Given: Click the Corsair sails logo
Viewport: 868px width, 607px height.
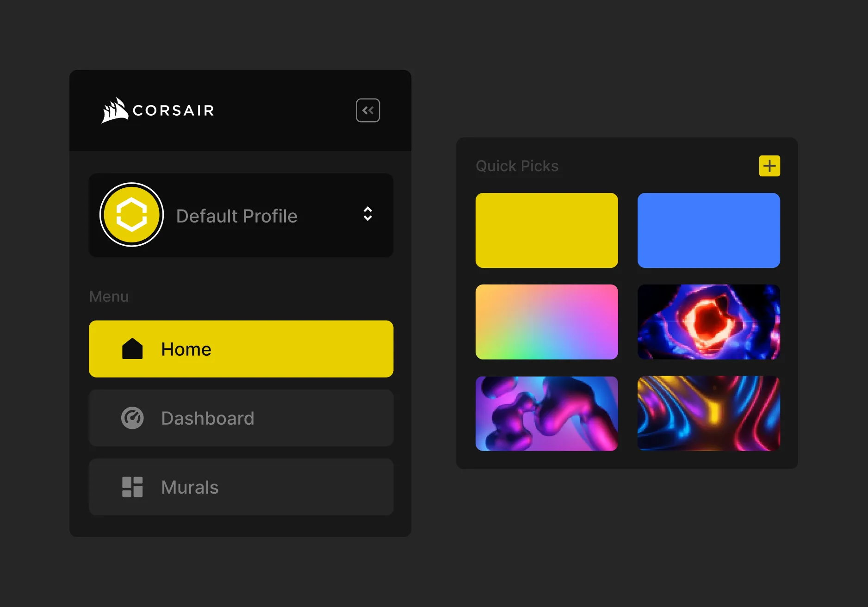Looking at the screenshot, I should pos(114,111).
